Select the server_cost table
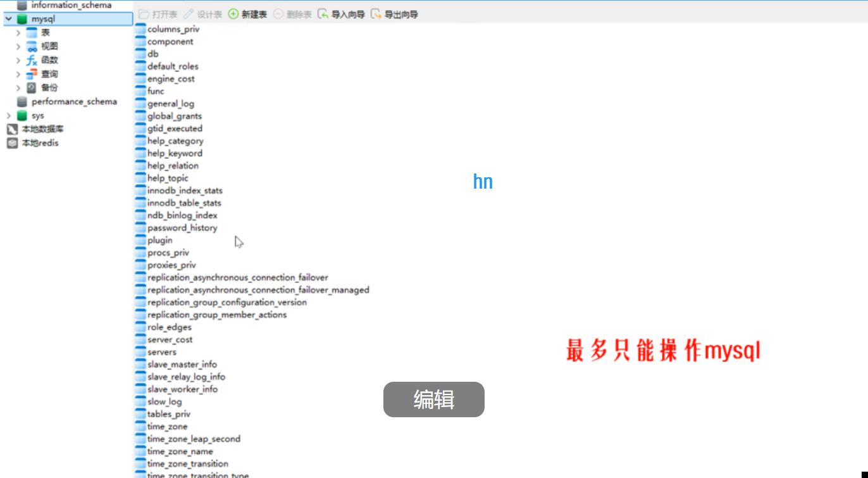 (x=170, y=340)
